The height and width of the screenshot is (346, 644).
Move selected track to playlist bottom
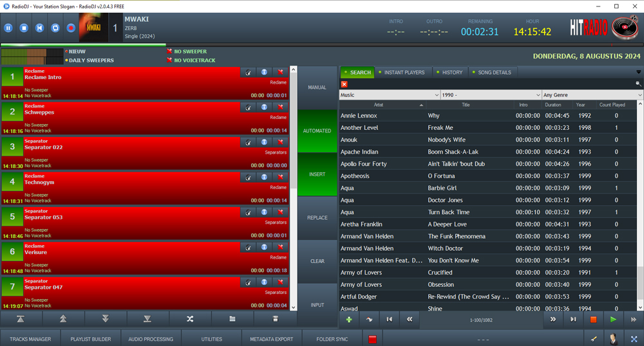[x=147, y=318]
